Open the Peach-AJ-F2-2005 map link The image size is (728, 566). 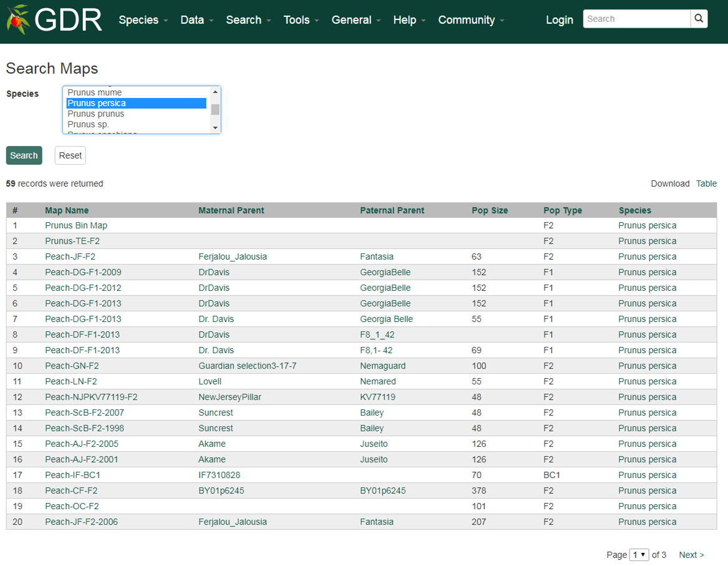pyautogui.click(x=82, y=444)
